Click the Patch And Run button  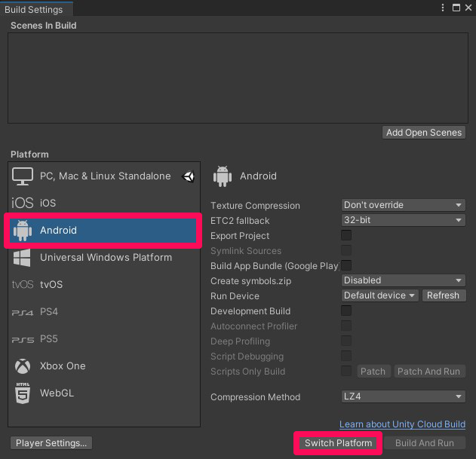point(429,372)
